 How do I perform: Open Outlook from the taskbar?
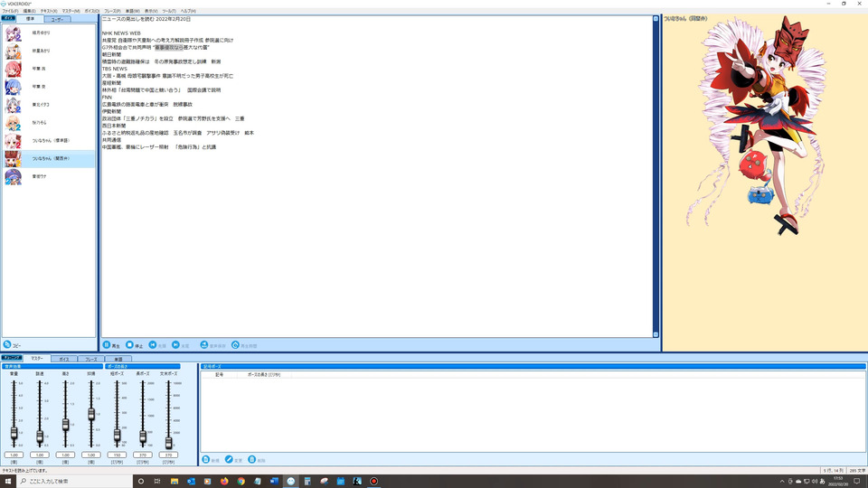point(191,482)
